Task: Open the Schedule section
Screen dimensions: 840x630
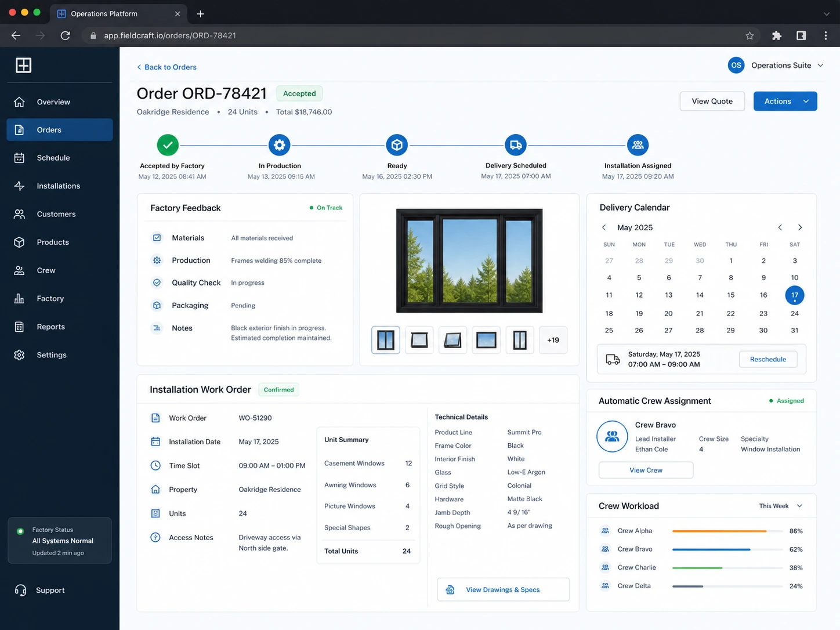Action: 60,158
